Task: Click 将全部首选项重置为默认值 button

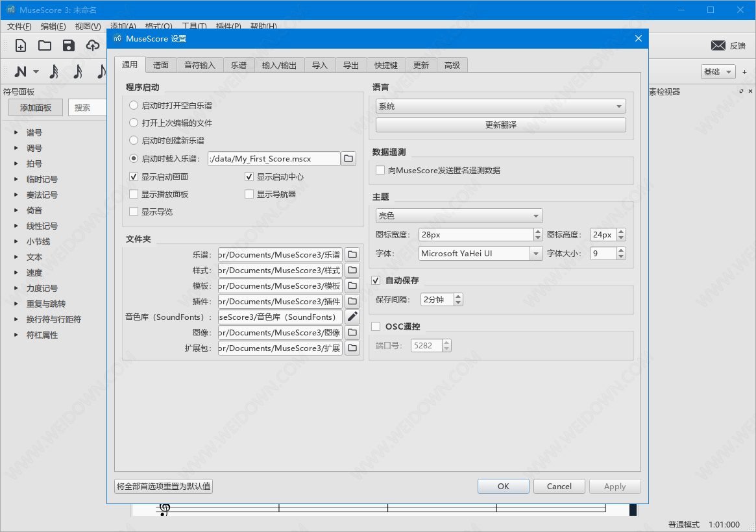Action: (164, 486)
